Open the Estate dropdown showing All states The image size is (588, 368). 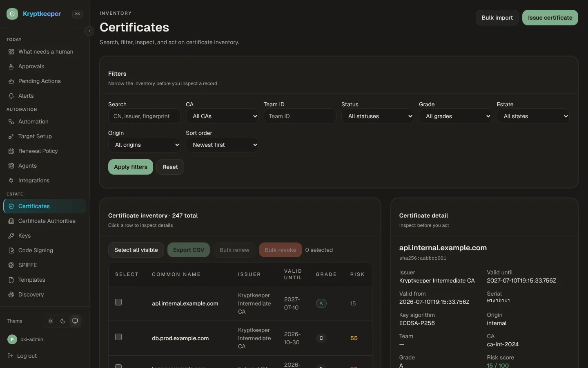coord(533,116)
